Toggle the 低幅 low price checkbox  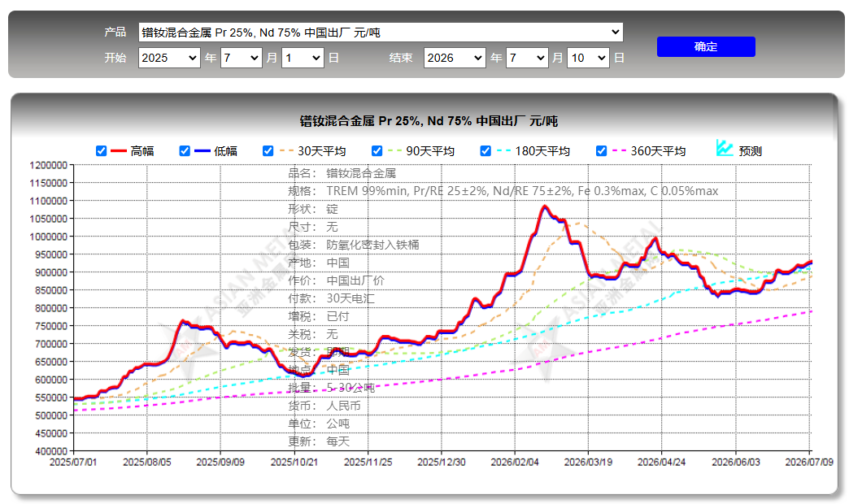(185, 151)
